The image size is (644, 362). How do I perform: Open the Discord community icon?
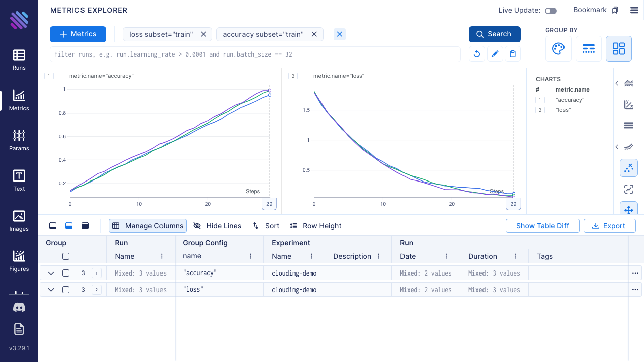pos(19,307)
